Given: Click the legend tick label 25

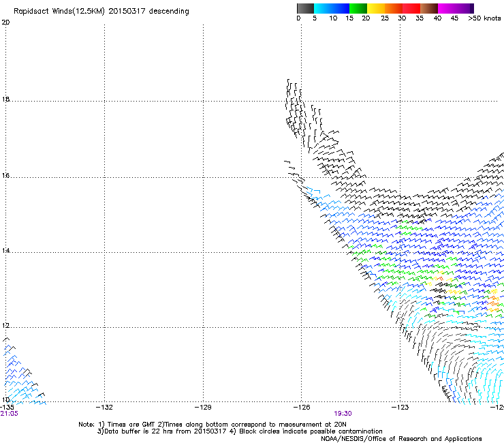Looking at the screenshot, I should click(x=385, y=18).
